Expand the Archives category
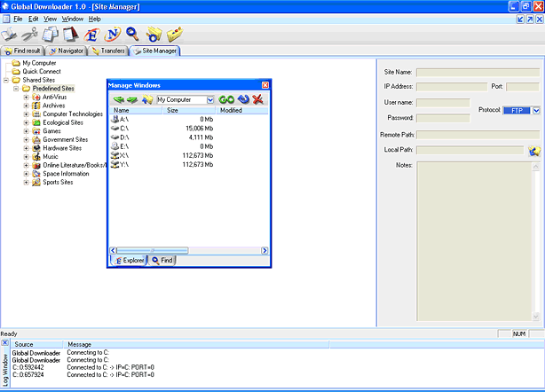The height and width of the screenshot is (392, 545). coord(26,106)
